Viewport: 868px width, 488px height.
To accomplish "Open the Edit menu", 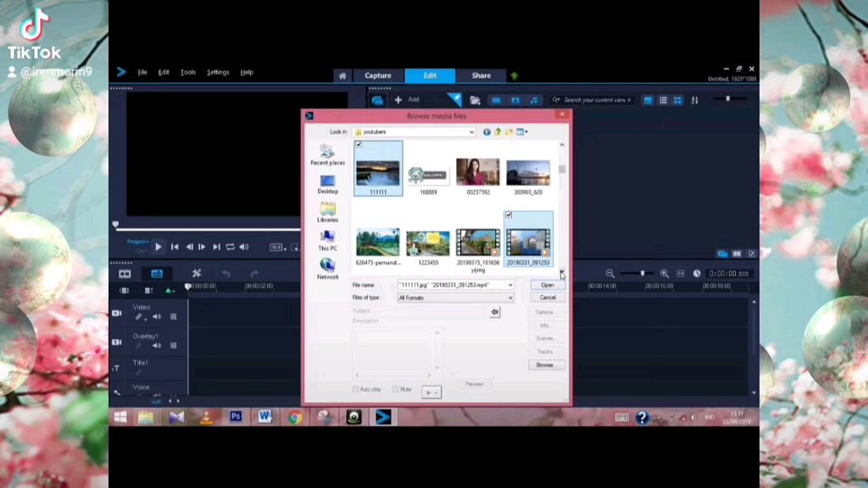I will pos(164,73).
